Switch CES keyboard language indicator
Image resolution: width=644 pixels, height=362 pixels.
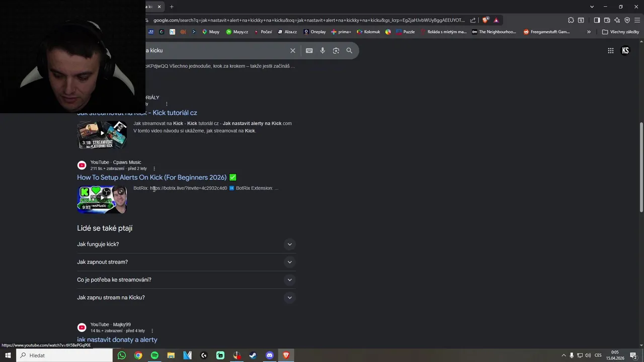598,355
